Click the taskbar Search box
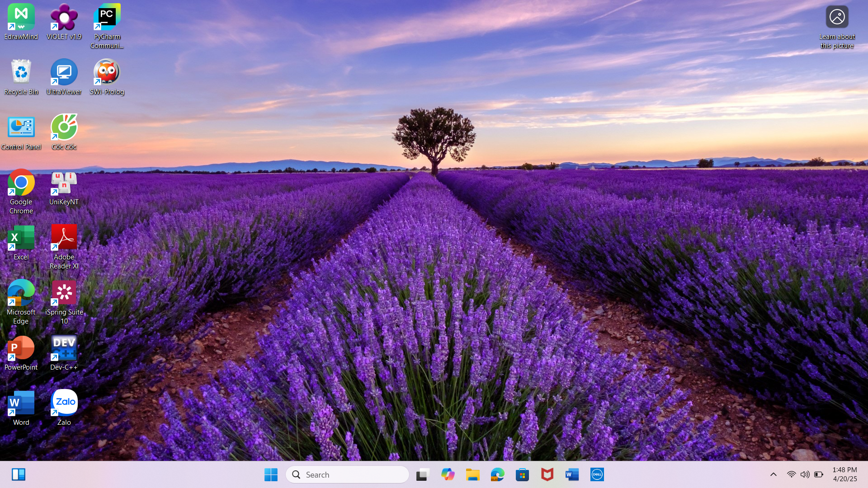Image resolution: width=868 pixels, height=488 pixels. click(x=347, y=474)
